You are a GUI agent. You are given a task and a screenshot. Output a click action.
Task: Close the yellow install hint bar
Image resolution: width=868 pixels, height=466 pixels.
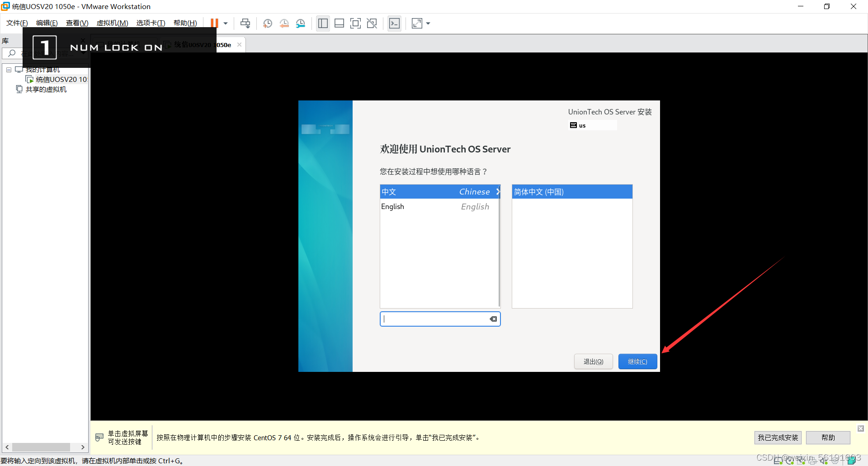861,428
